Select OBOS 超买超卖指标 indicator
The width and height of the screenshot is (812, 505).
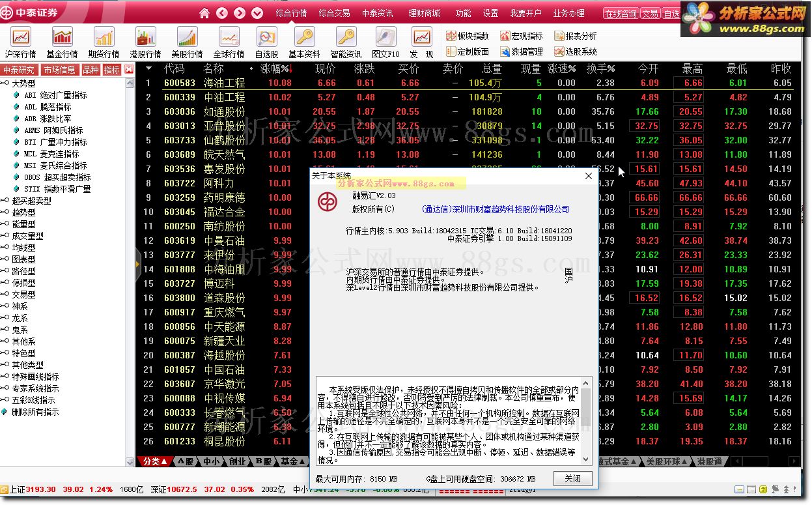coord(57,177)
